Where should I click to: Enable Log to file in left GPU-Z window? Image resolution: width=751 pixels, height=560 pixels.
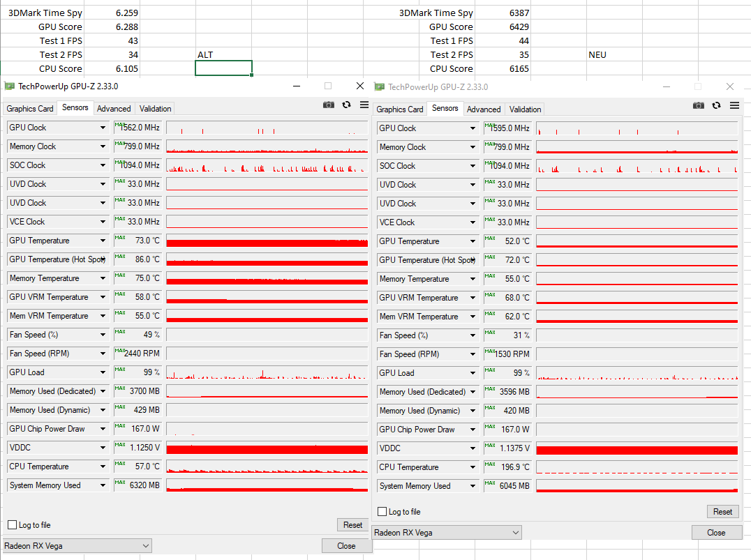pyautogui.click(x=13, y=525)
